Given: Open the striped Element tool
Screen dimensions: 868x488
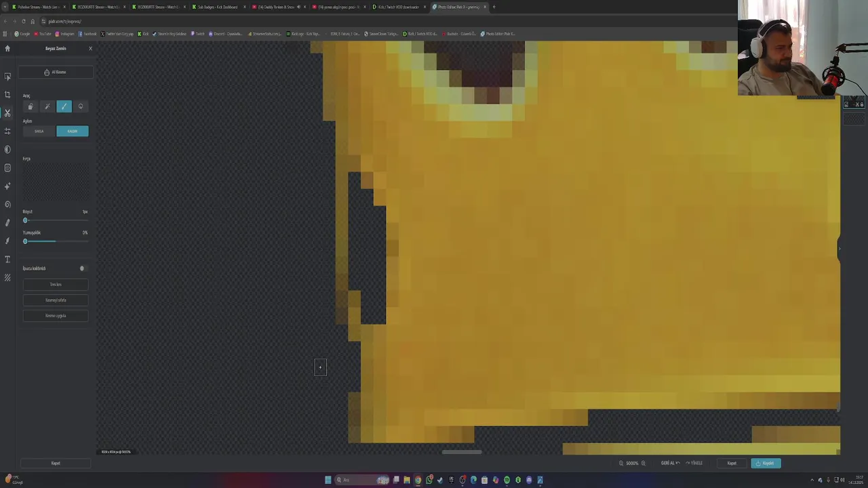Looking at the screenshot, I should click(x=7, y=278).
